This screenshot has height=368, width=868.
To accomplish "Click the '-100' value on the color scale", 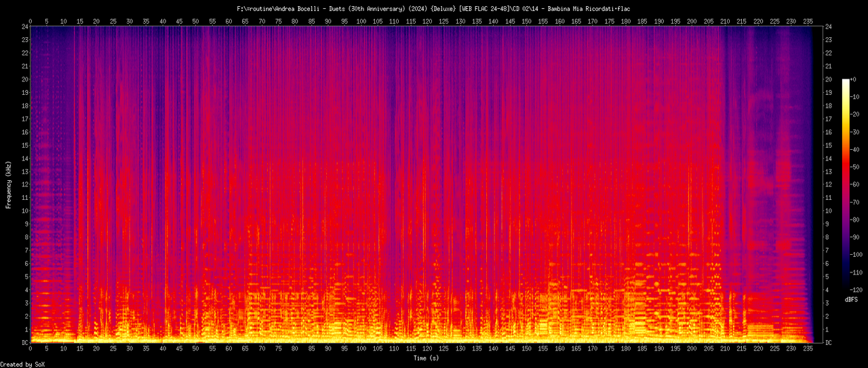I will [x=858, y=255].
